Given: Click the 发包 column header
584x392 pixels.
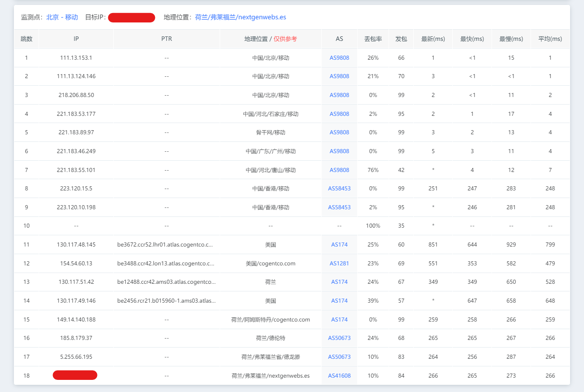Looking at the screenshot, I should click(401, 39).
